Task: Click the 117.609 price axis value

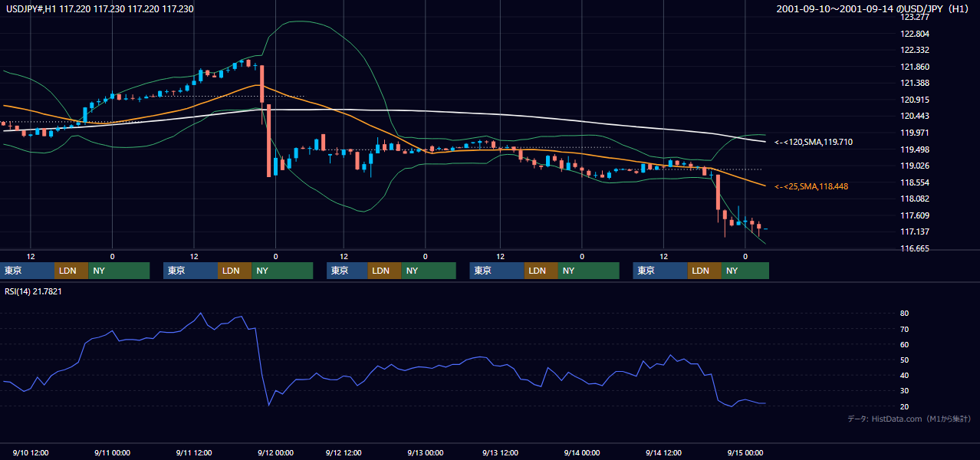Action: (914, 215)
